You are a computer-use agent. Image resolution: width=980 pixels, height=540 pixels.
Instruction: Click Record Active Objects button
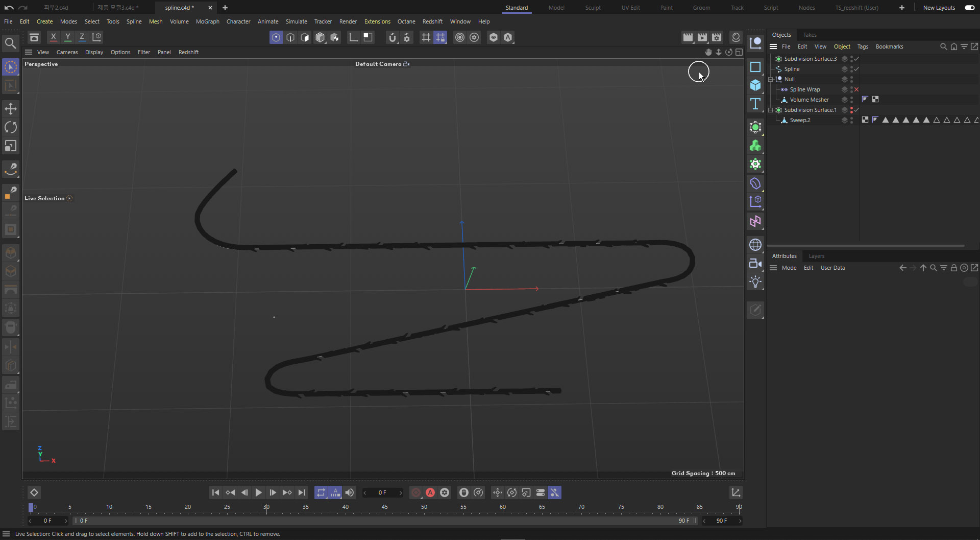[416, 492]
